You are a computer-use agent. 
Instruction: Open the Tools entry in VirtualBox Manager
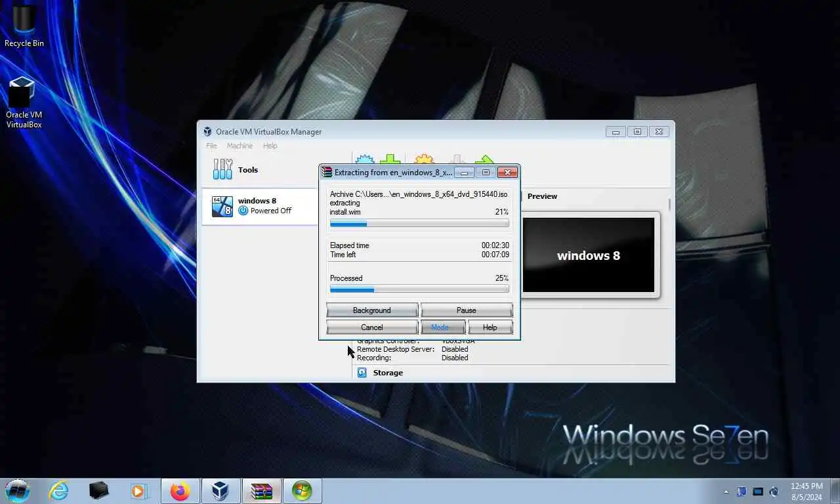point(260,169)
